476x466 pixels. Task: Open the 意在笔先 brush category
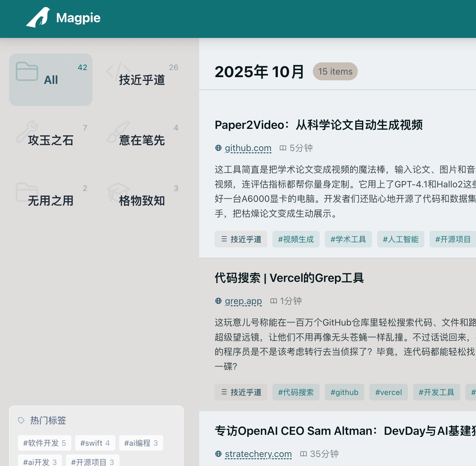click(142, 140)
